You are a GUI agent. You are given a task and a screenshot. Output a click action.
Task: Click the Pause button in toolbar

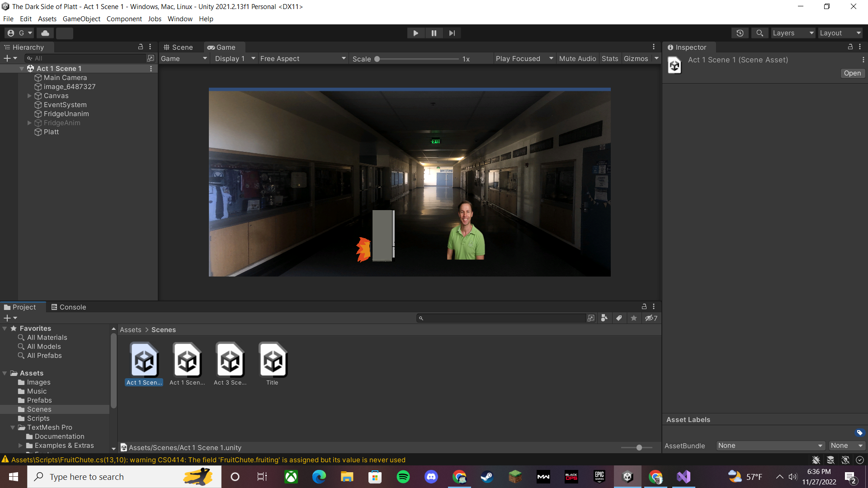(434, 33)
